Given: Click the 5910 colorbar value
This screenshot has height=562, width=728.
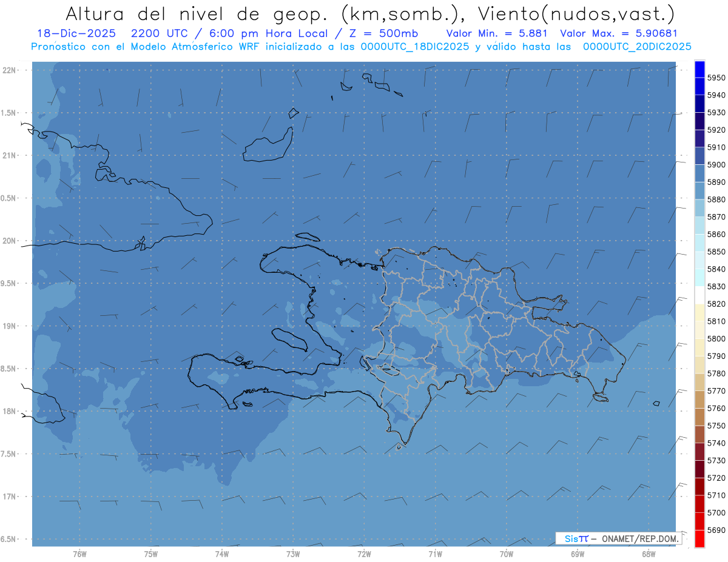Looking at the screenshot, I should pyautogui.click(x=716, y=147).
